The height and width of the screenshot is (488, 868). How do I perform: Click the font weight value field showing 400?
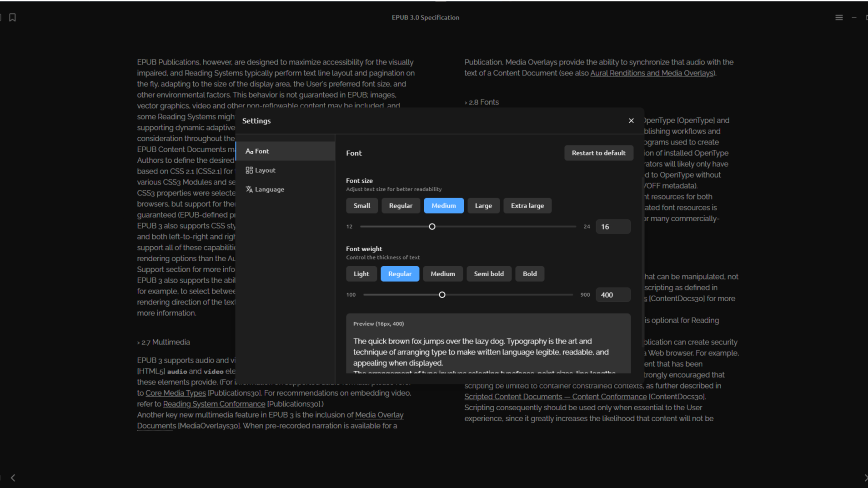[613, 294]
